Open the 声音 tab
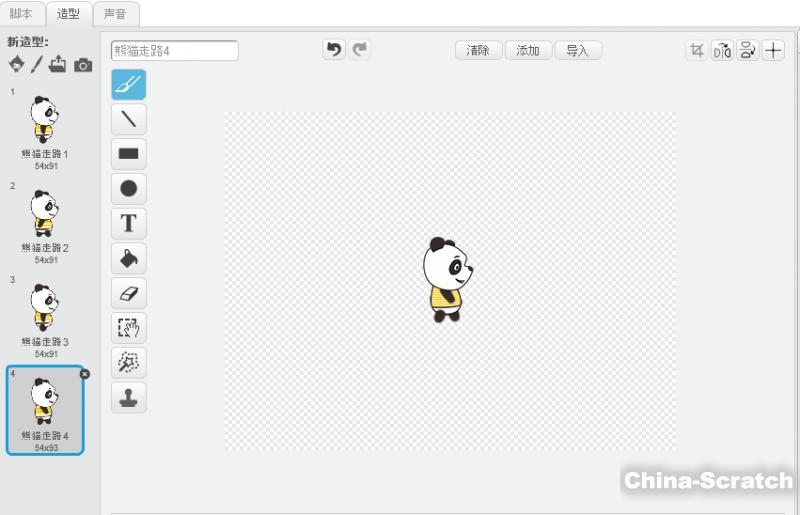The image size is (800, 515). pos(115,15)
